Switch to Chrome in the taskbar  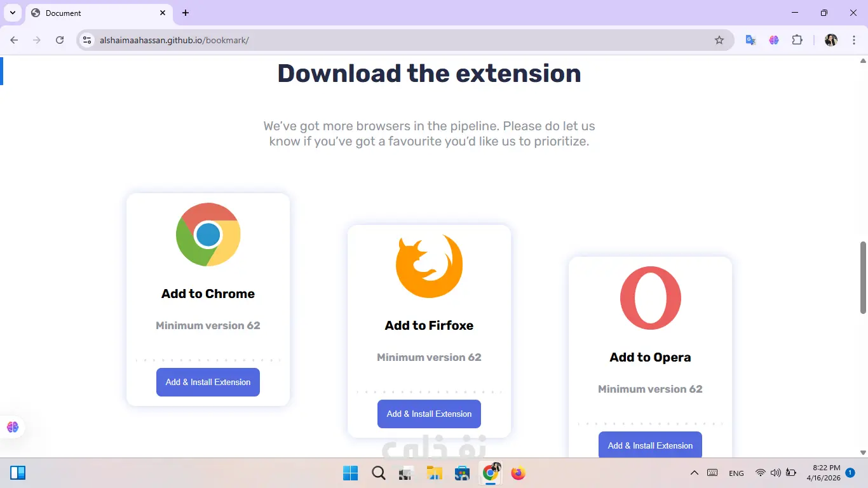point(490,473)
